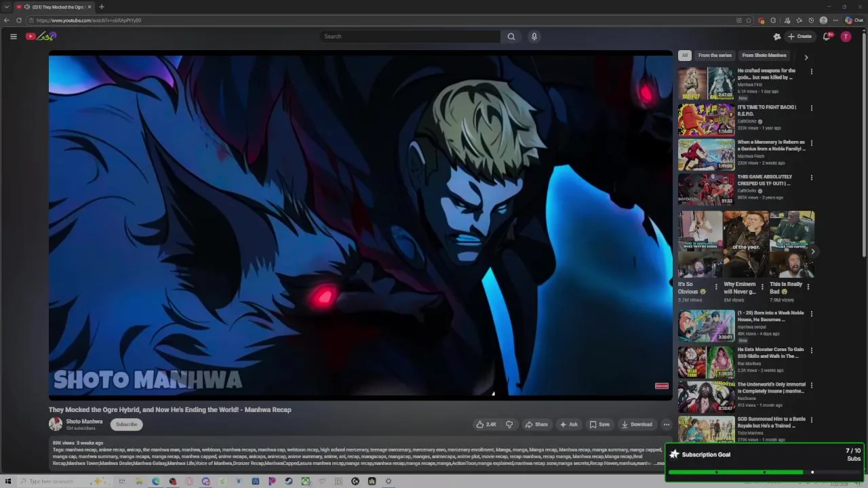Open Shoto Manhwa channel avatar
Screen dimensions: 868x488
[x=56, y=424]
